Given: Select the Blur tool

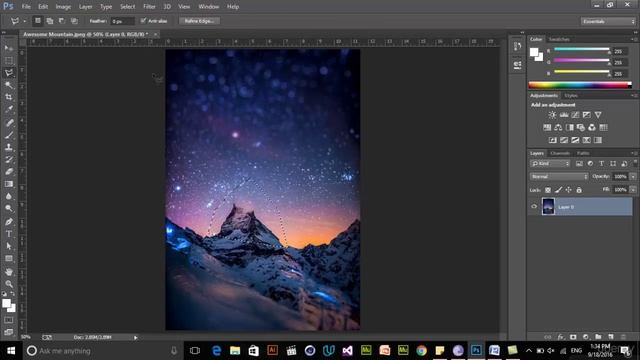Looking at the screenshot, I should tap(9, 196).
